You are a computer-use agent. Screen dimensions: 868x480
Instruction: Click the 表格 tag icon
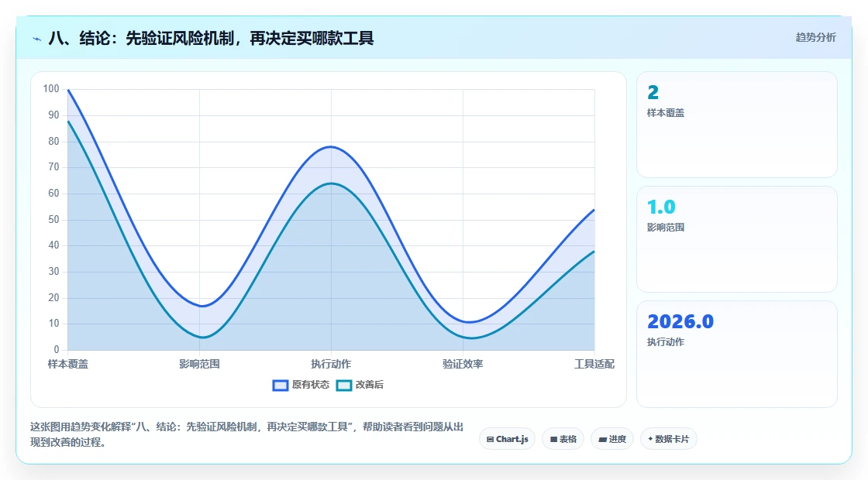click(x=553, y=439)
